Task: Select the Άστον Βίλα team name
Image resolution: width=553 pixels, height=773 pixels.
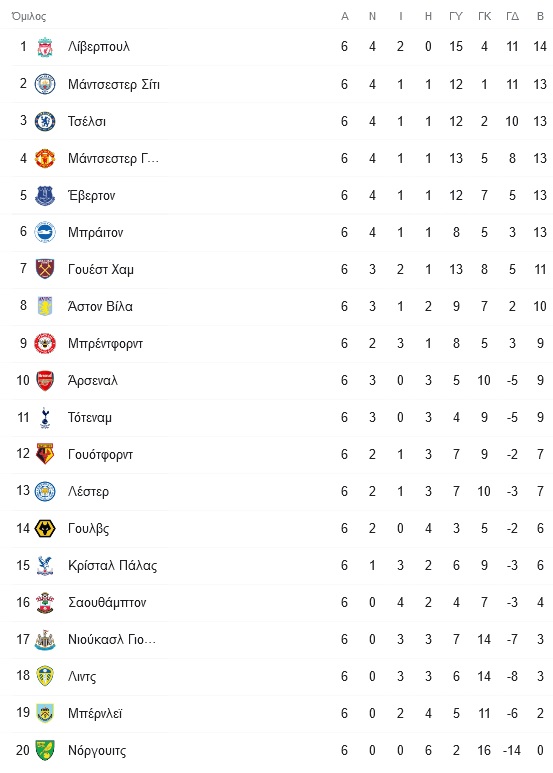Action: point(100,306)
